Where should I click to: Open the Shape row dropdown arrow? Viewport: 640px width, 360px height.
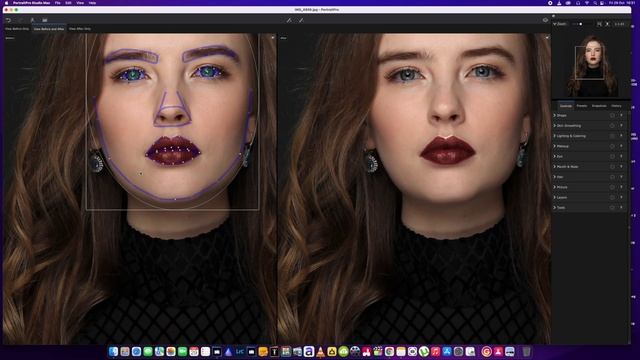pyautogui.click(x=622, y=116)
